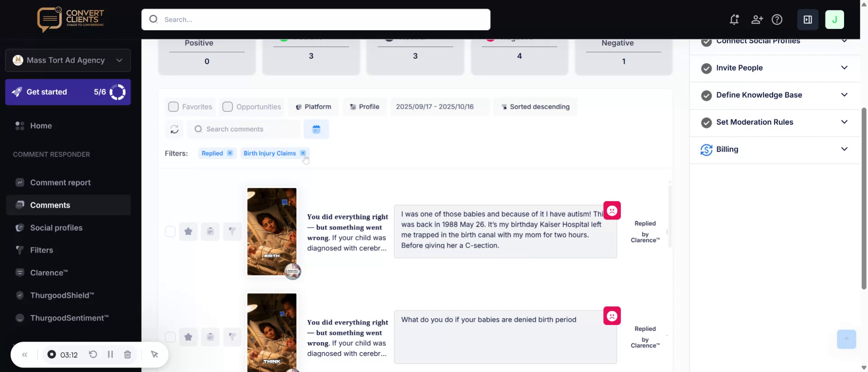Check the Opportunities checkbox
Screen dimensions: 868x372
tap(227, 107)
